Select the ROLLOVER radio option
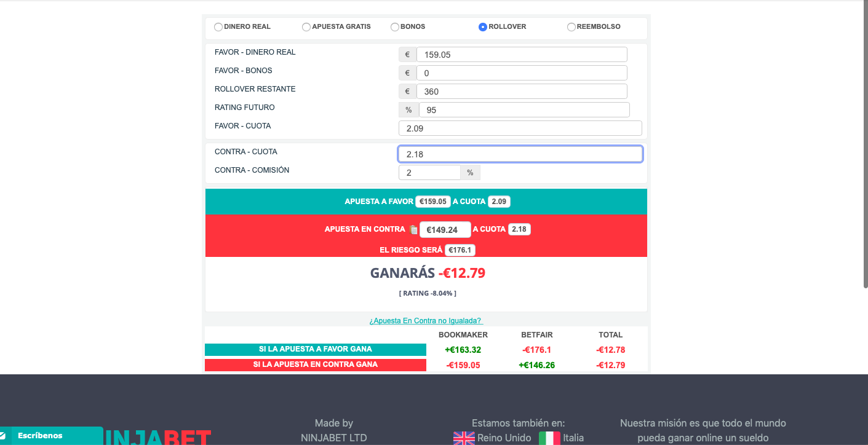Screen dimensions: 868x445 483,27
